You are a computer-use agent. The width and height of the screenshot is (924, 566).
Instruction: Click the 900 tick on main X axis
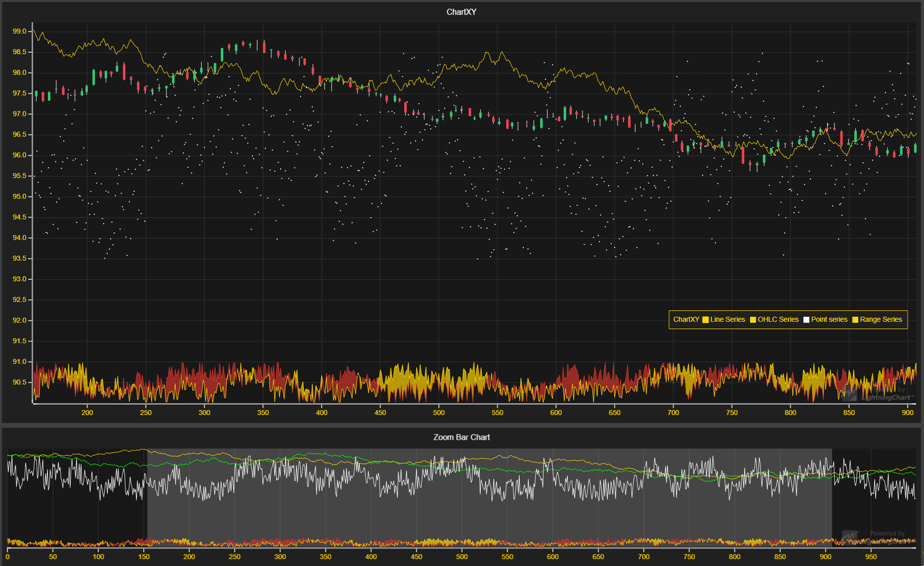(908, 412)
